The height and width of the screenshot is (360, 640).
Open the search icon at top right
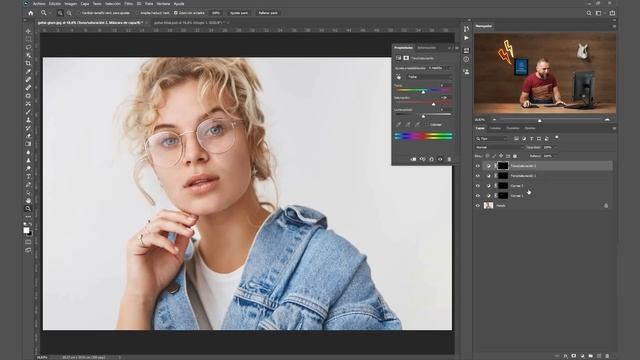pyautogui.click(x=589, y=13)
